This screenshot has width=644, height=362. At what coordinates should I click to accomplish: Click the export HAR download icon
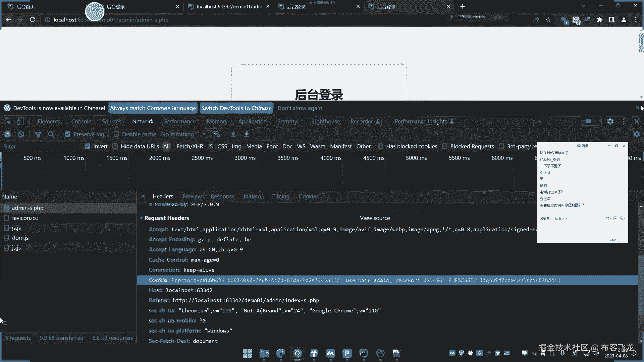pyautogui.click(x=247, y=134)
